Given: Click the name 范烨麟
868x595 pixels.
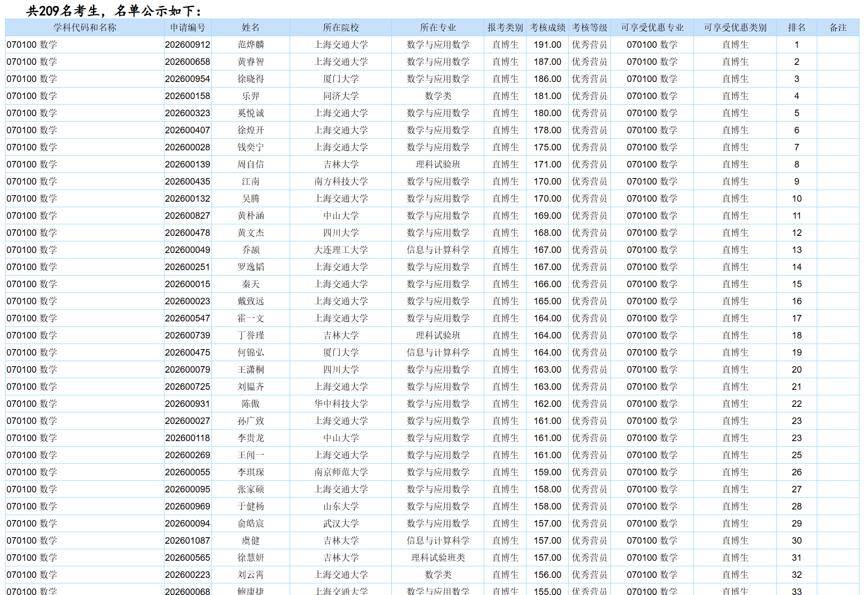Looking at the screenshot, I should [x=250, y=45].
